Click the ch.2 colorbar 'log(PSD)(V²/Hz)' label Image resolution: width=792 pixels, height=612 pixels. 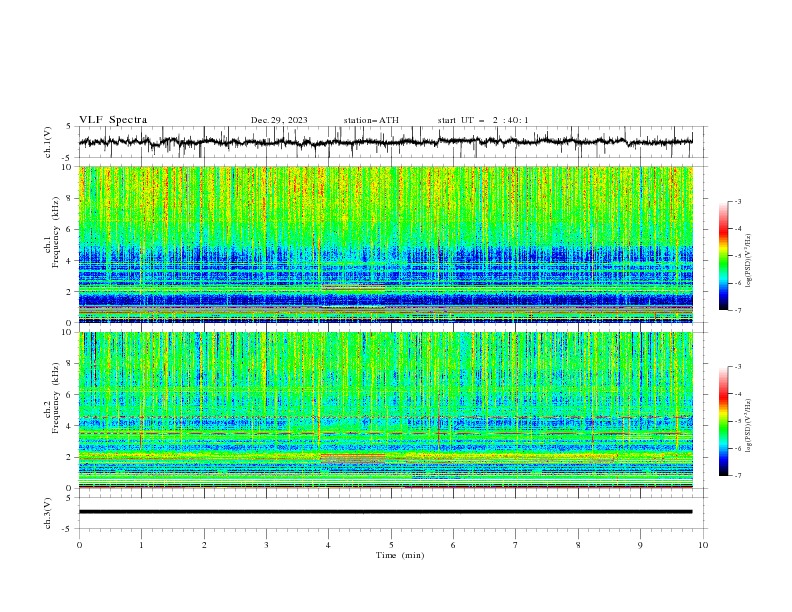pos(749,426)
